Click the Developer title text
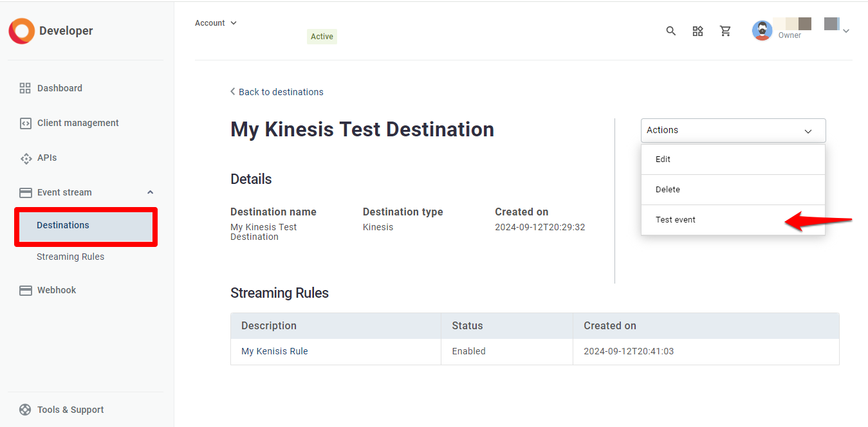868x427 pixels. coord(66,31)
